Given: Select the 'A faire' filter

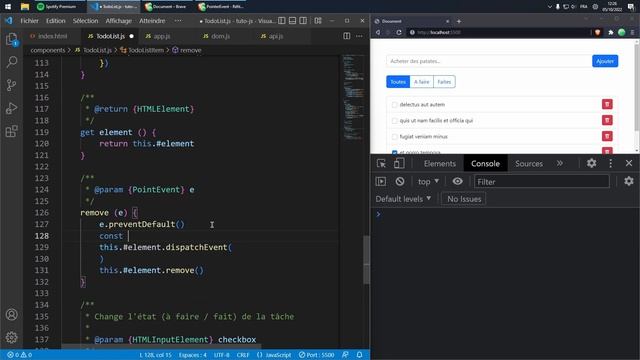Looking at the screenshot, I should tap(422, 82).
